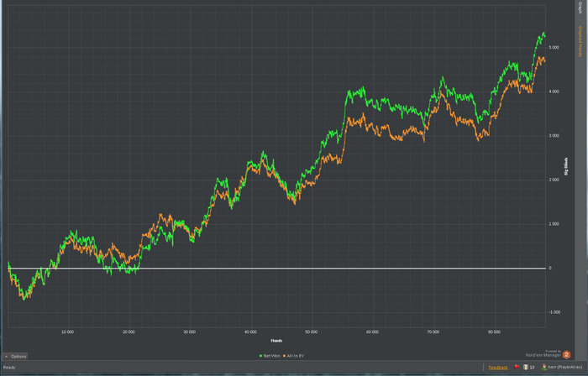Image resolution: width=588 pixels, height=376 pixels.
Task: Click the -1 000 big blinds axis label
Action: (x=554, y=312)
